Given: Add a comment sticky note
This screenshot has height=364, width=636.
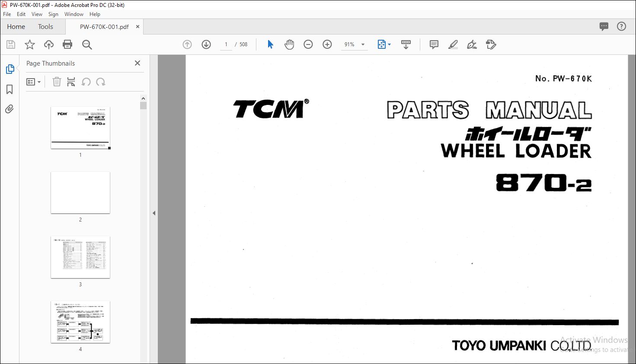Looking at the screenshot, I should [434, 44].
